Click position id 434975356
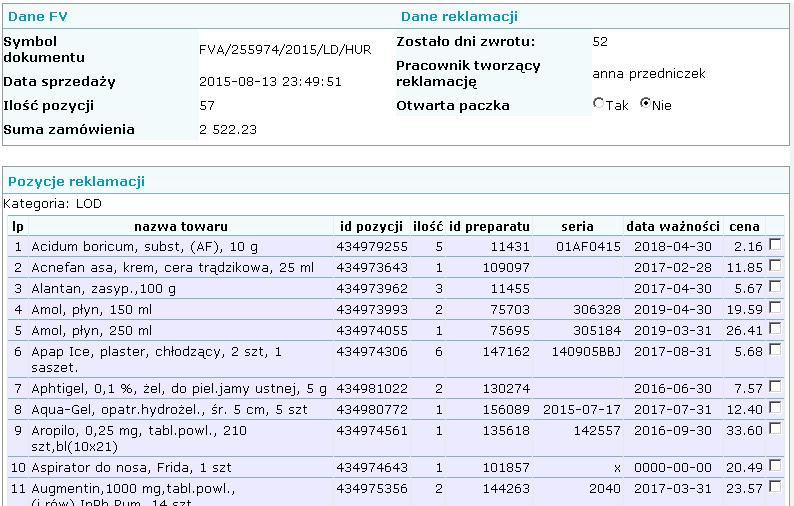 [x=372, y=489]
